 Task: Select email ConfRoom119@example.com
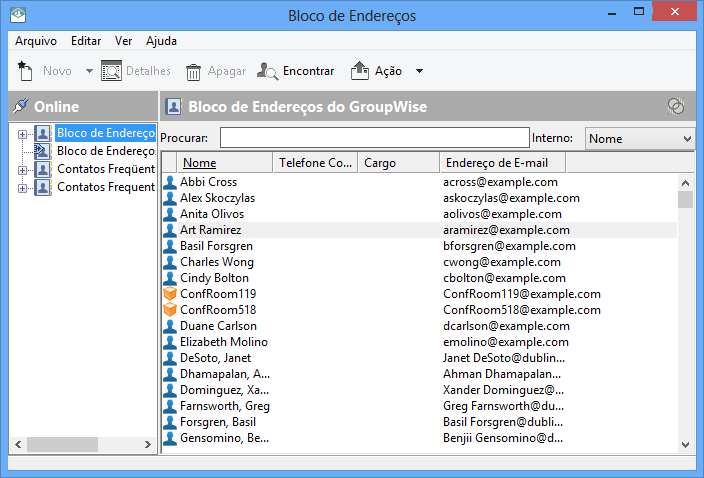(522, 294)
